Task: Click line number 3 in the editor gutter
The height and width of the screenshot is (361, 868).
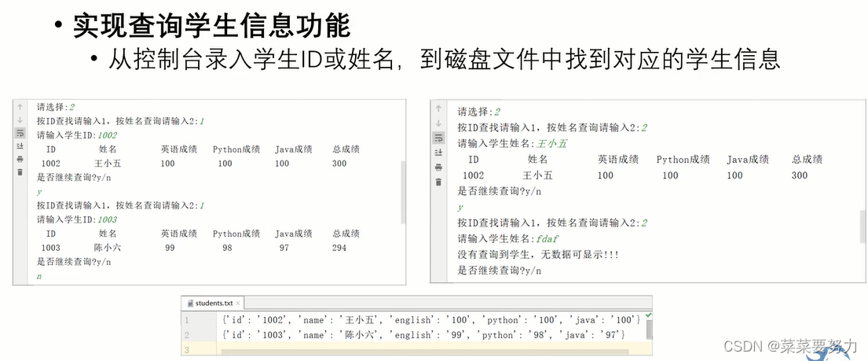Action: (186, 350)
